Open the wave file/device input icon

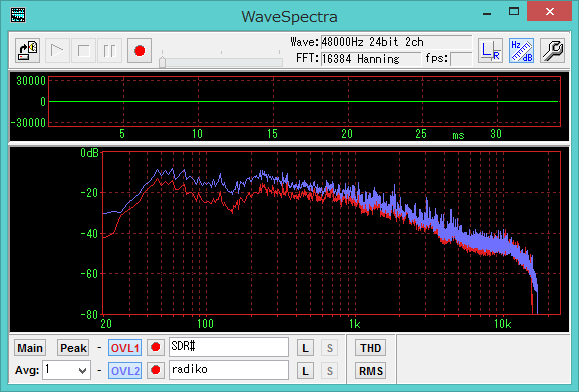(x=28, y=51)
